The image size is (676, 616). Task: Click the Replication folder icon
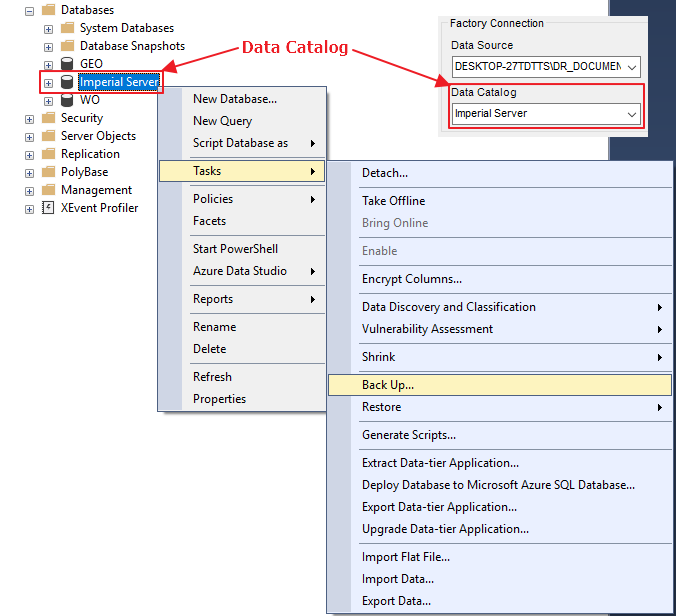[48, 154]
